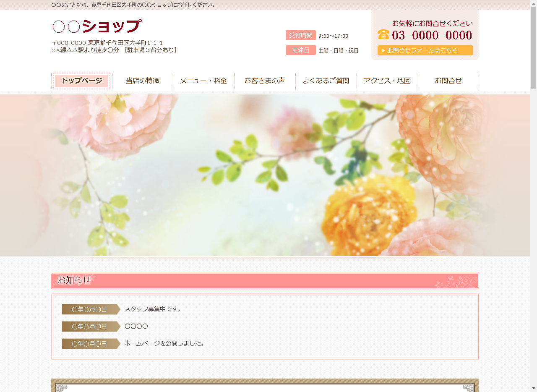
Task: Click the orange telephone icon
Action: 383,34
